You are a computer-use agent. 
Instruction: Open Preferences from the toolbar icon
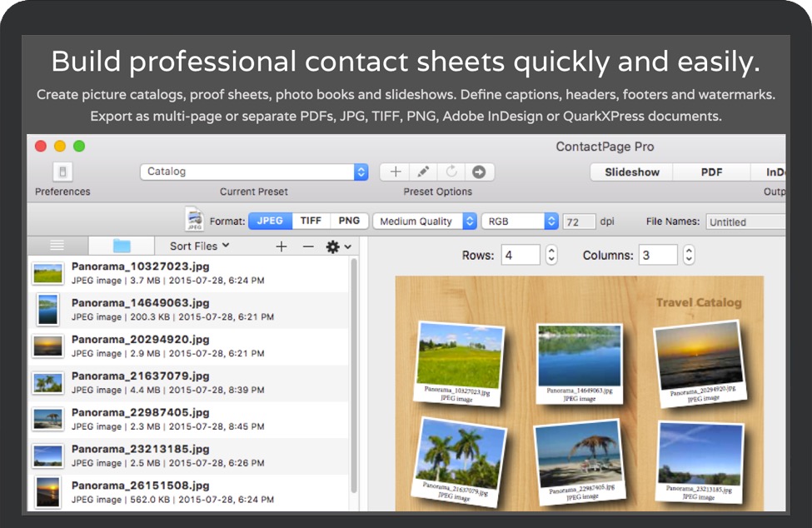[x=63, y=172]
